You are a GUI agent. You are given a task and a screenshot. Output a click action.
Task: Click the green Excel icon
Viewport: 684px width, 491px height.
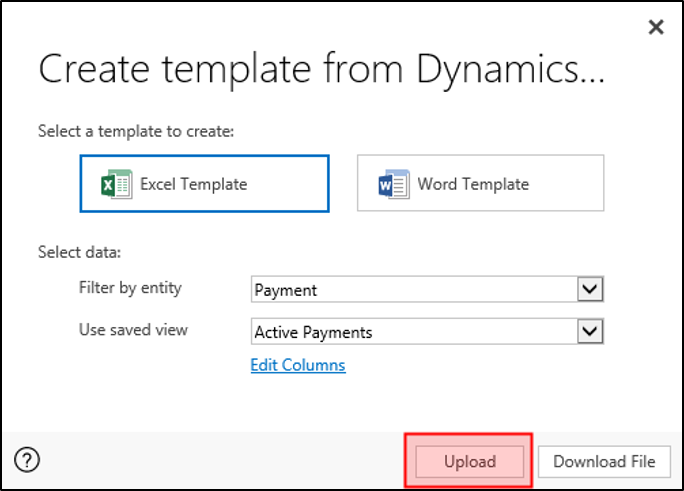click(117, 184)
